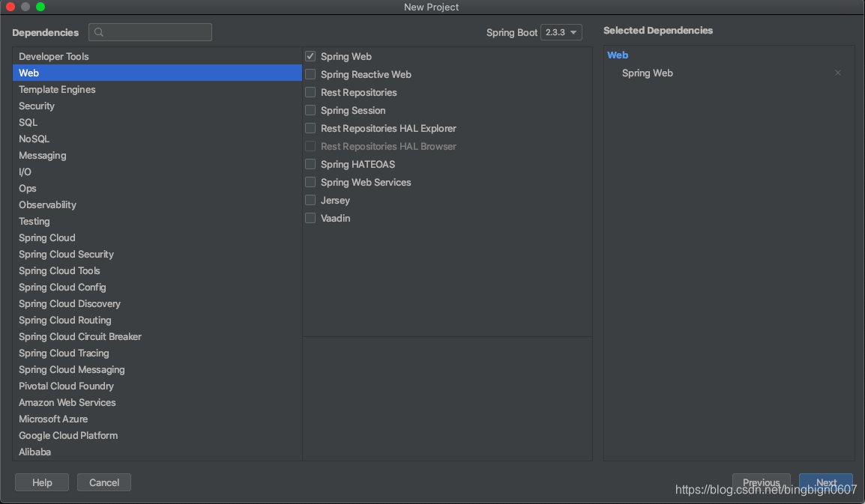
Task: Close the New Project window
Action: pos(10,7)
